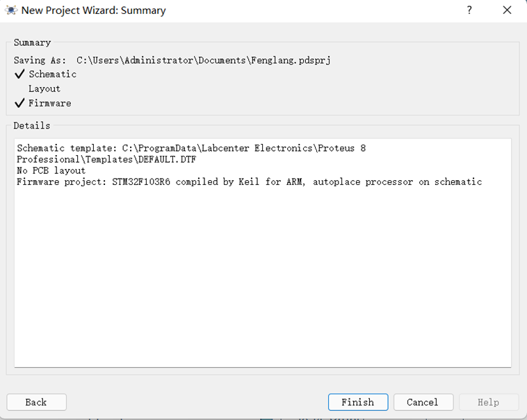
Task: Go back with the Back button
Action: pyautogui.click(x=36, y=402)
